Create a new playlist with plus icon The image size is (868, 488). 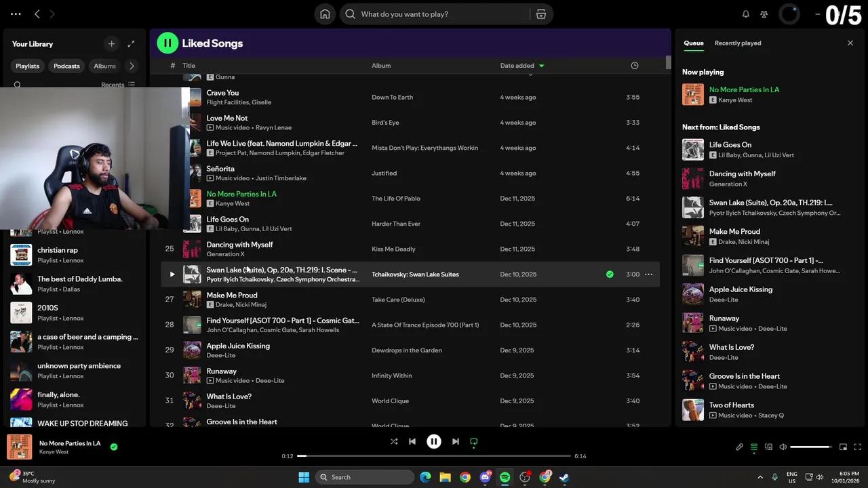click(111, 43)
